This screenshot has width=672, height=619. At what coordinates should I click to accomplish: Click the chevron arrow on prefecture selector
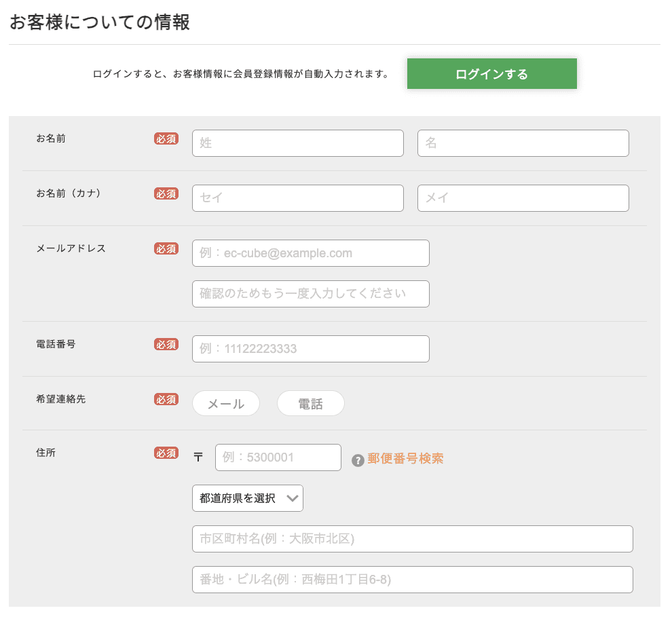(293, 498)
